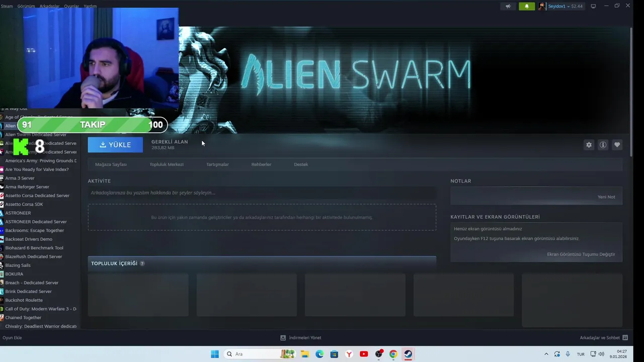Open File Explorer from the taskbar
The width and height of the screenshot is (644, 362).
(x=305, y=354)
